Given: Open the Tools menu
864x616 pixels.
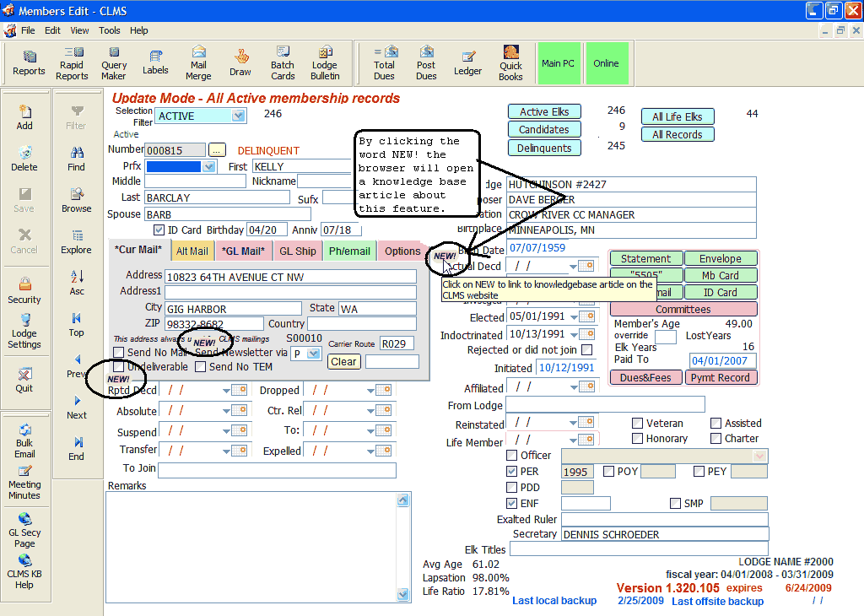Looking at the screenshot, I should (x=109, y=30).
